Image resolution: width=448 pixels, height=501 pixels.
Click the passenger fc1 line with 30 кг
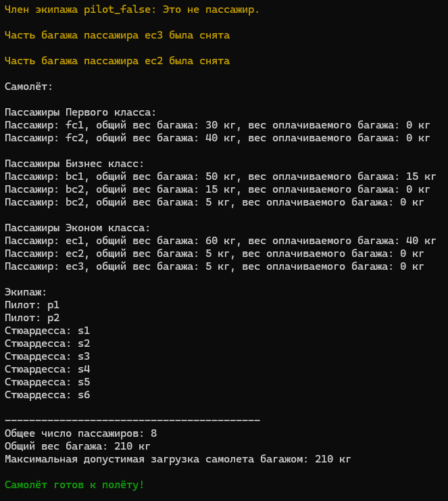click(x=218, y=125)
